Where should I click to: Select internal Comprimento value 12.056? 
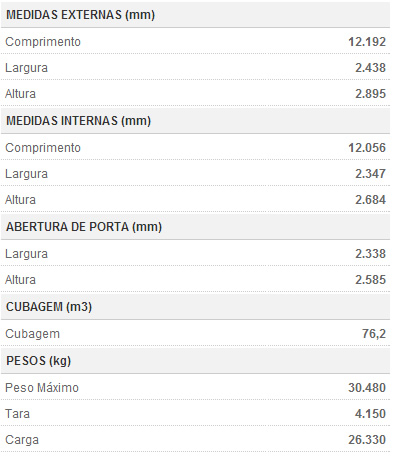coord(367,148)
